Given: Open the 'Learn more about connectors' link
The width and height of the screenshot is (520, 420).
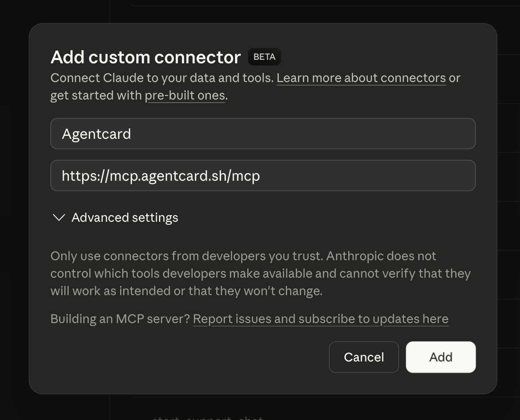Looking at the screenshot, I should point(361,78).
